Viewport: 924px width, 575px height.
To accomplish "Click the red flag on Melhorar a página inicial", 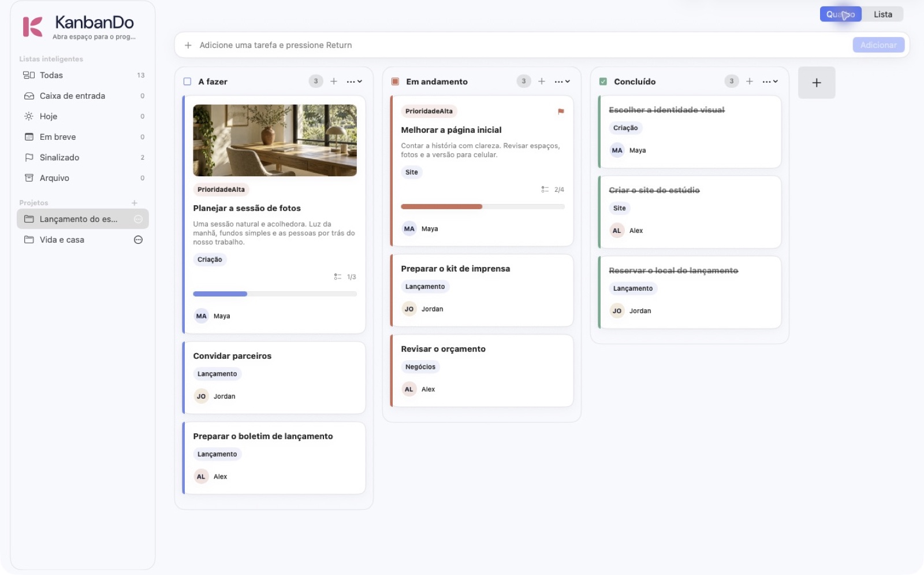I will [561, 112].
